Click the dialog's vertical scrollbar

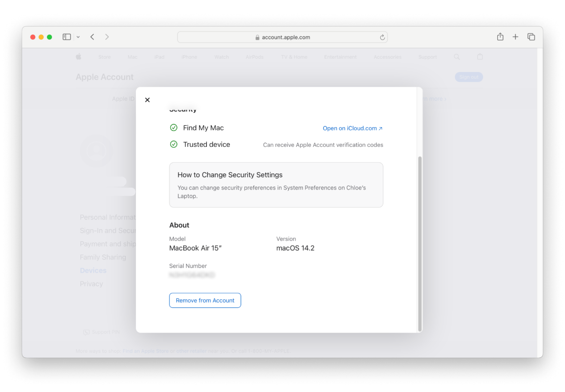pos(420,244)
